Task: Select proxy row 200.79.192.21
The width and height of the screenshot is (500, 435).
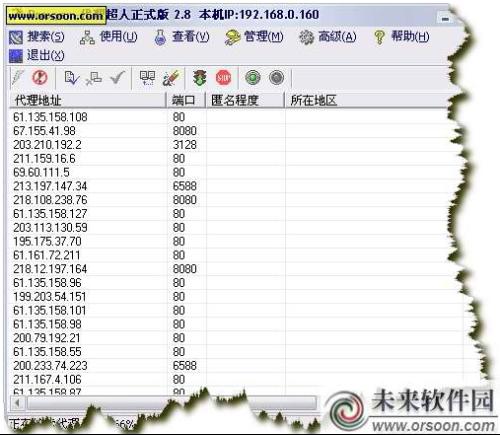Action: pyautogui.click(x=233, y=338)
